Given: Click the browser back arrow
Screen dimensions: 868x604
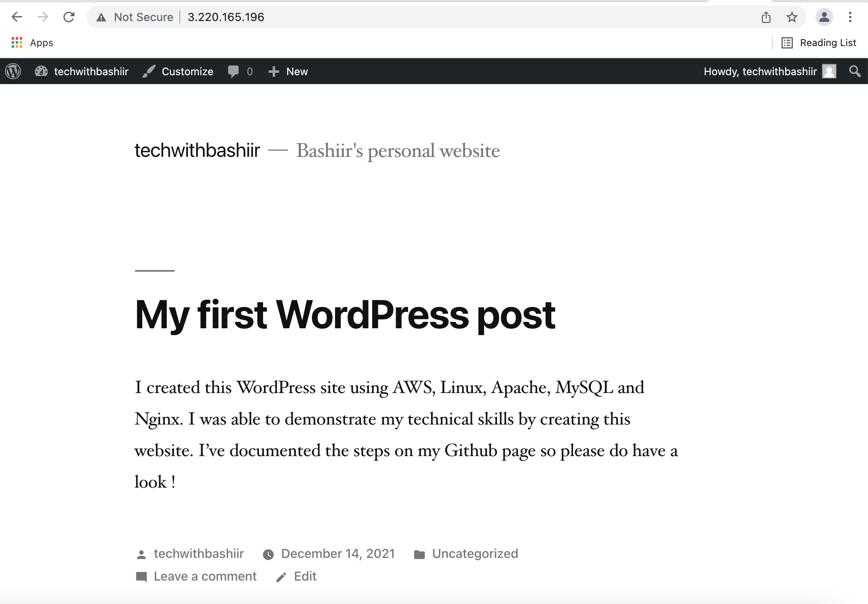Looking at the screenshot, I should pos(17,17).
